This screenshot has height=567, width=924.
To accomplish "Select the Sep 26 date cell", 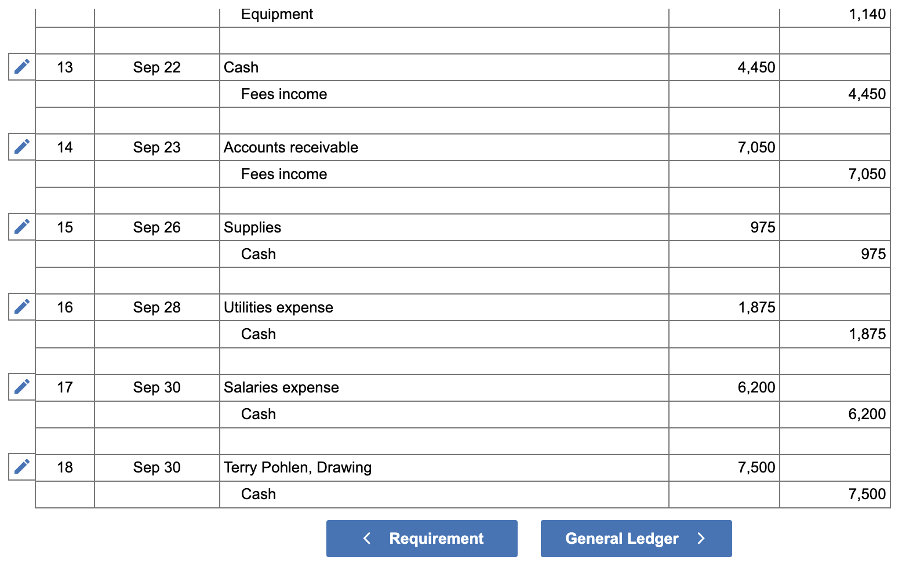I will pyautogui.click(x=157, y=227).
